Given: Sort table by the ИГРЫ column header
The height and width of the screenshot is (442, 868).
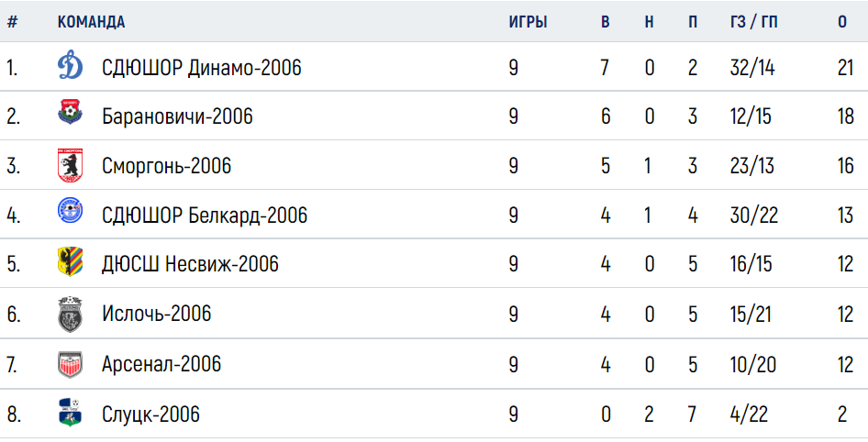Looking at the screenshot, I should click(529, 22).
